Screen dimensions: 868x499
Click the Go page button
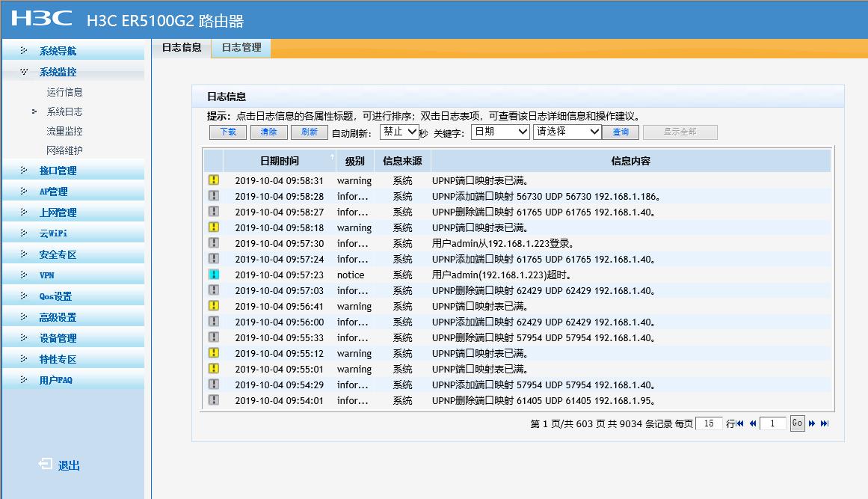tap(797, 423)
